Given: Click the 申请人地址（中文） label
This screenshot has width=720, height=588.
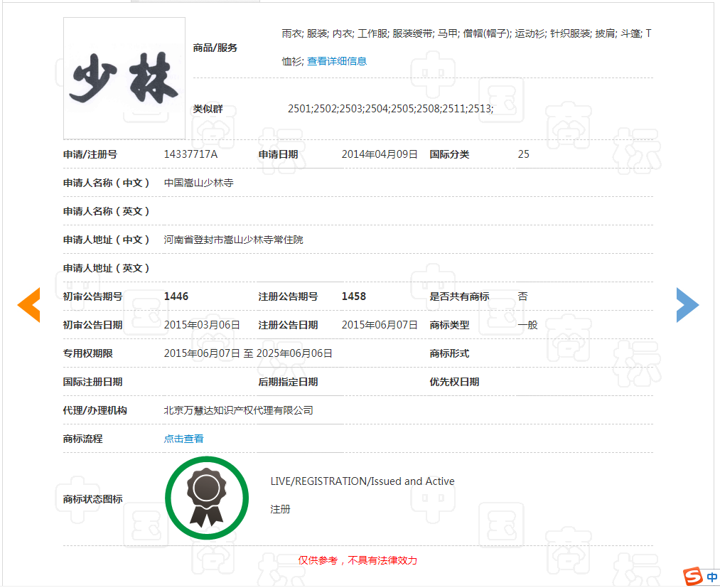Looking at the screenshot, I should [107, 240].
